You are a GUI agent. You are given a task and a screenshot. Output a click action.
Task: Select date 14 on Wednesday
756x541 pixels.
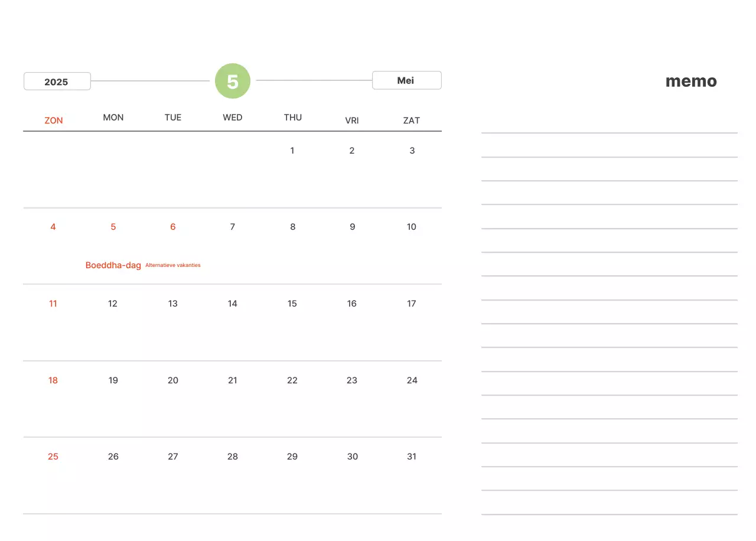click(233, 304)
